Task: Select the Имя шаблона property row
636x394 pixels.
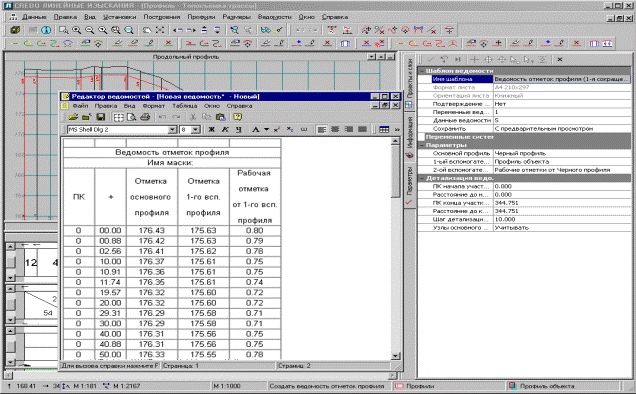Action: coord(524,79)
